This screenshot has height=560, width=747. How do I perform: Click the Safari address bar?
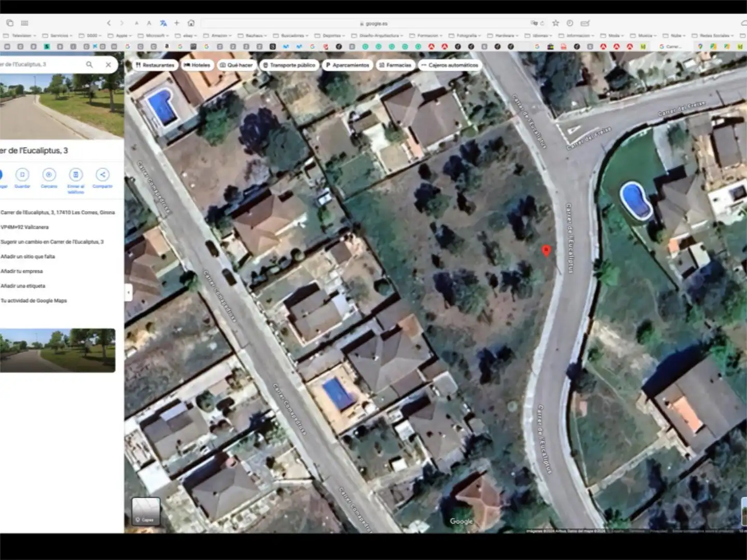374,23
